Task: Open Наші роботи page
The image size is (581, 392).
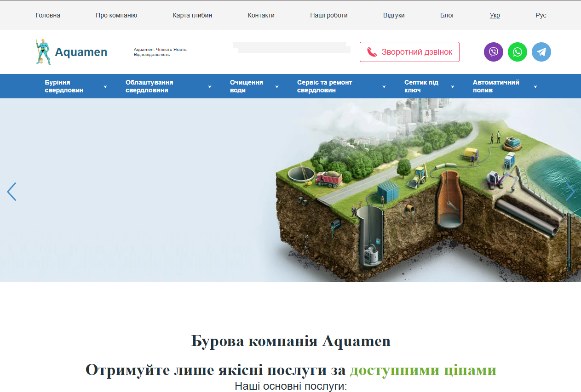Action: click(329, 15)
